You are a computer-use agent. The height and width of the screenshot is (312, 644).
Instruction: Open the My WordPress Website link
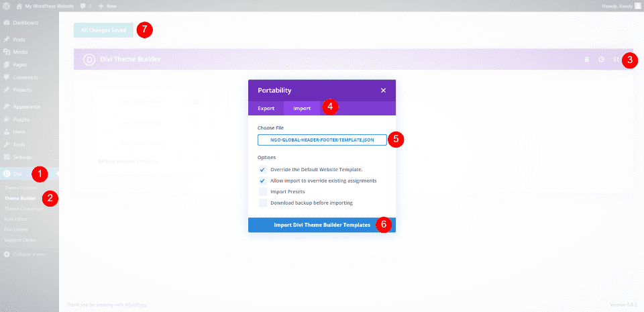tap(46, 6)
